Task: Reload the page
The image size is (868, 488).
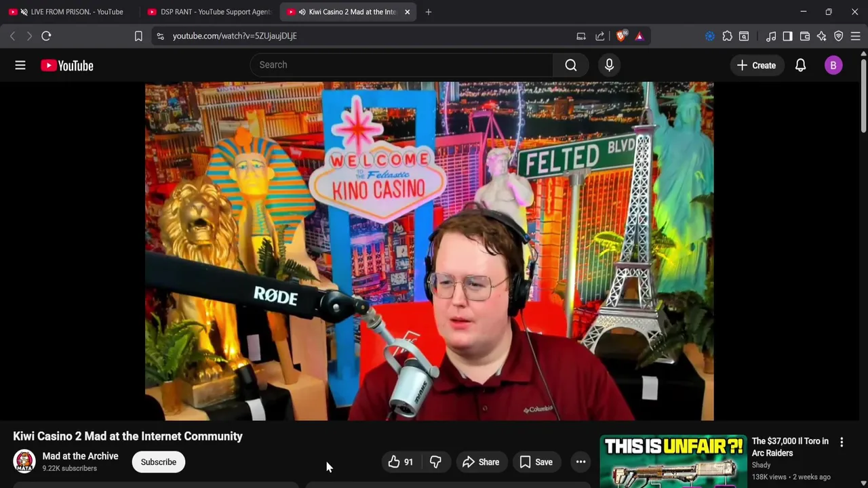Action: pos(46,36)
